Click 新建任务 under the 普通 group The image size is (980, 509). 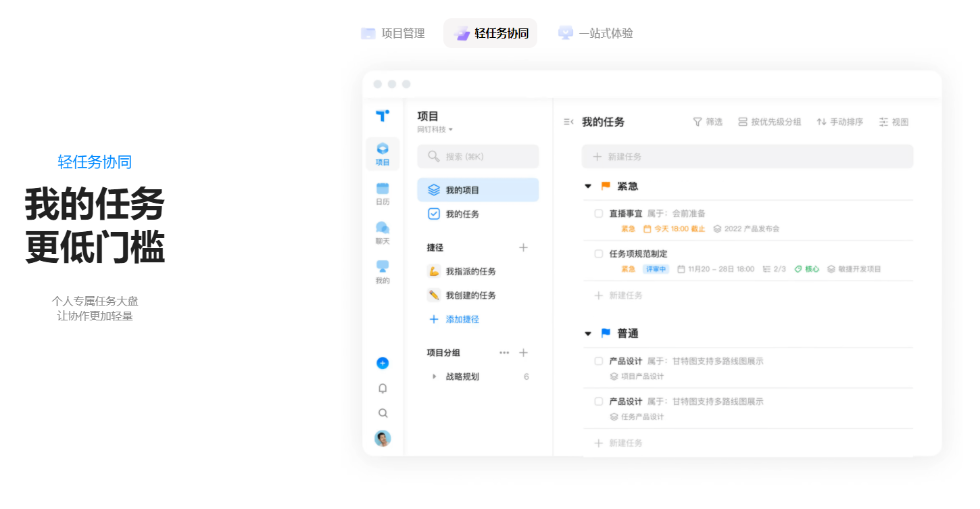pyautogui.click(x=618, y=443)
